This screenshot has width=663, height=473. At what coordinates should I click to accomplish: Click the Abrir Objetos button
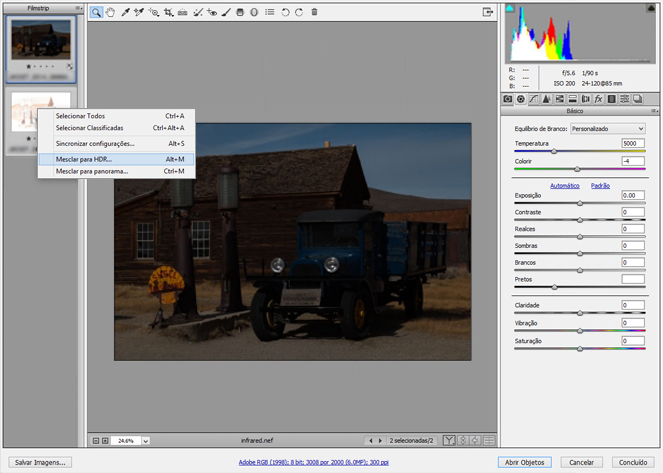(x=524, y=462)
